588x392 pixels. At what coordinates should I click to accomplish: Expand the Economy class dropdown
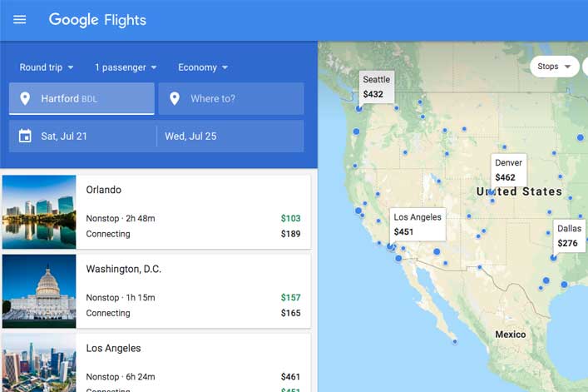[203, 67]
